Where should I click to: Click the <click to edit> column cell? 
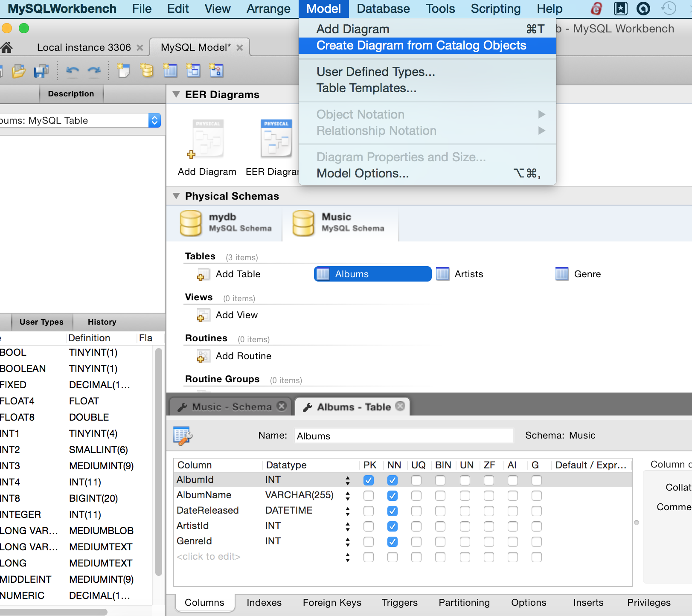(209, 557)
